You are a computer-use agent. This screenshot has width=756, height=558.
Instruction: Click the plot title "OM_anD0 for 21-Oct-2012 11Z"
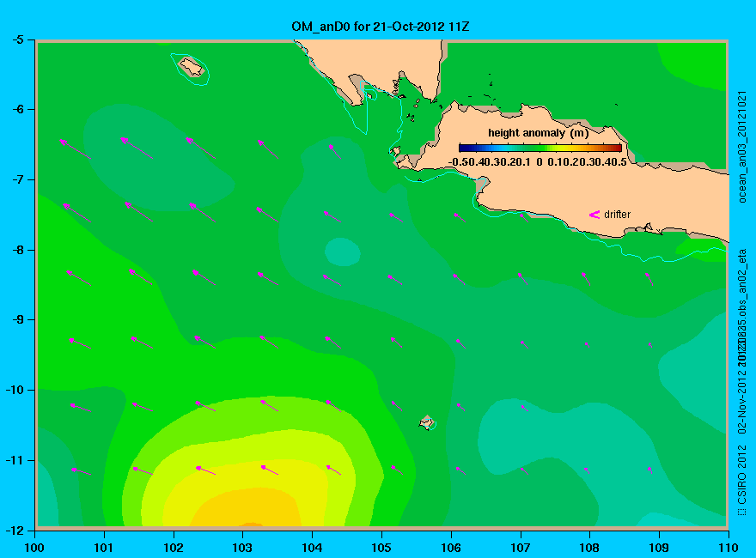pos(381,27)
